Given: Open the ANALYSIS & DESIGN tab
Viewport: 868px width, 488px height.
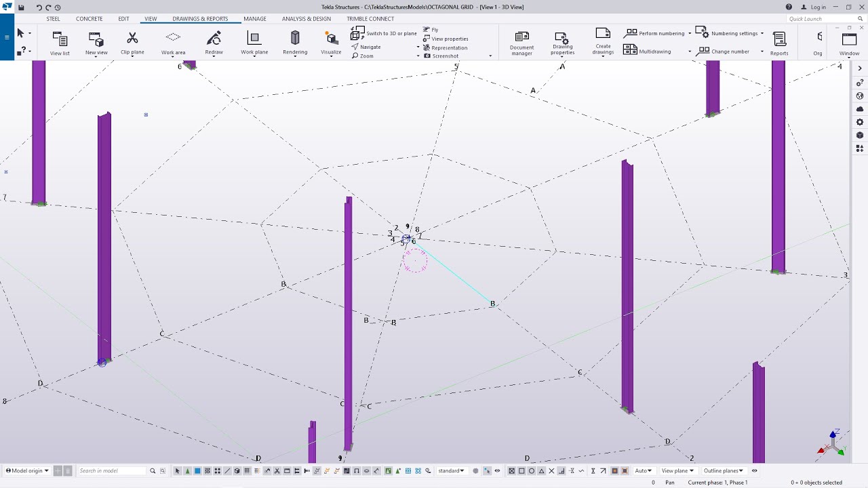Looking at the screenshot, I should pyautogui.click(x=307, y=19).
